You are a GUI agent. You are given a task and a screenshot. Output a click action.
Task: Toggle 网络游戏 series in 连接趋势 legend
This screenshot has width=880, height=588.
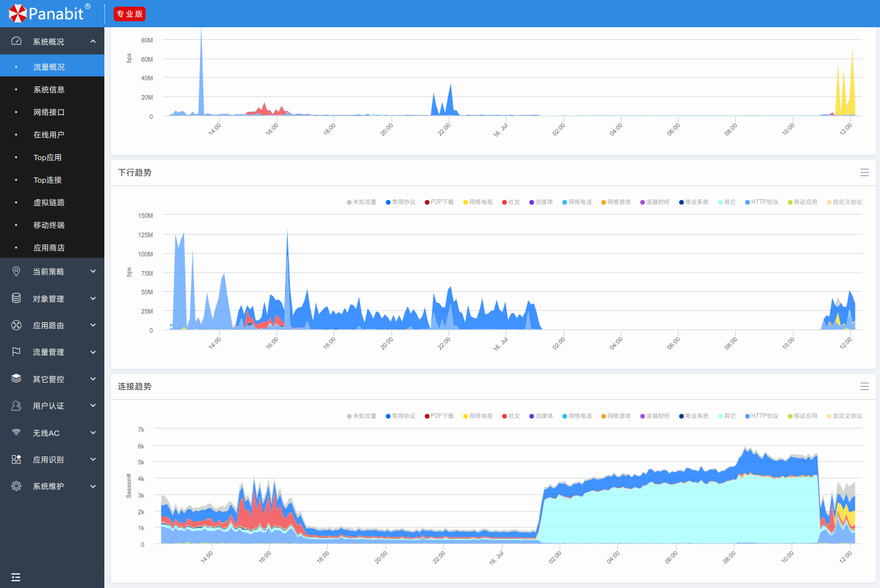(615, 416)
